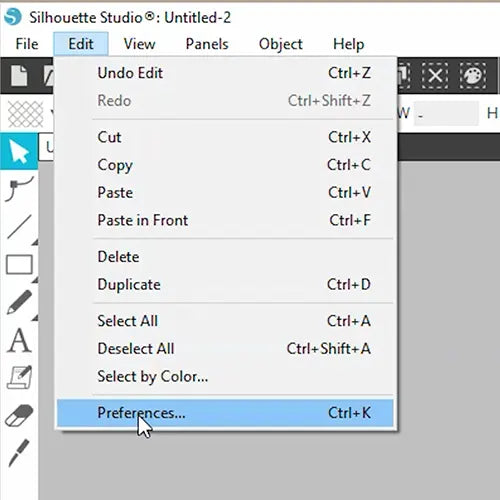
Task: Select the Line drawing tool
Action: 19,227
